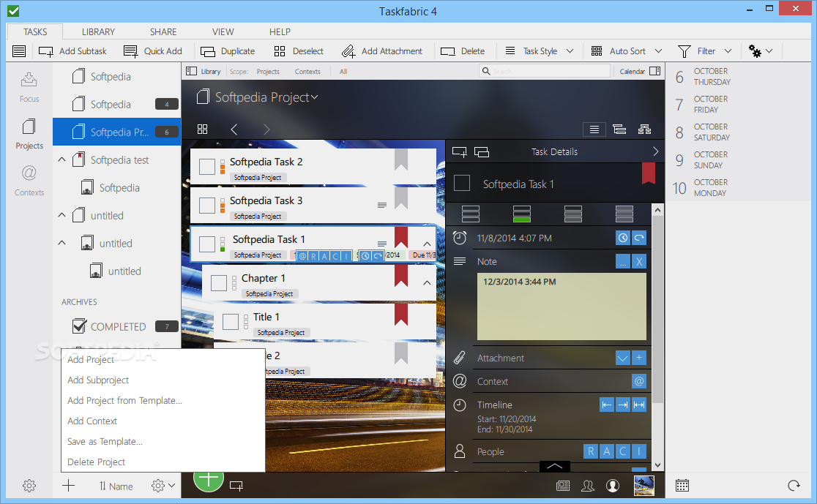
Task: Click the plus icon below project list
Action: [x=68, y=486]
